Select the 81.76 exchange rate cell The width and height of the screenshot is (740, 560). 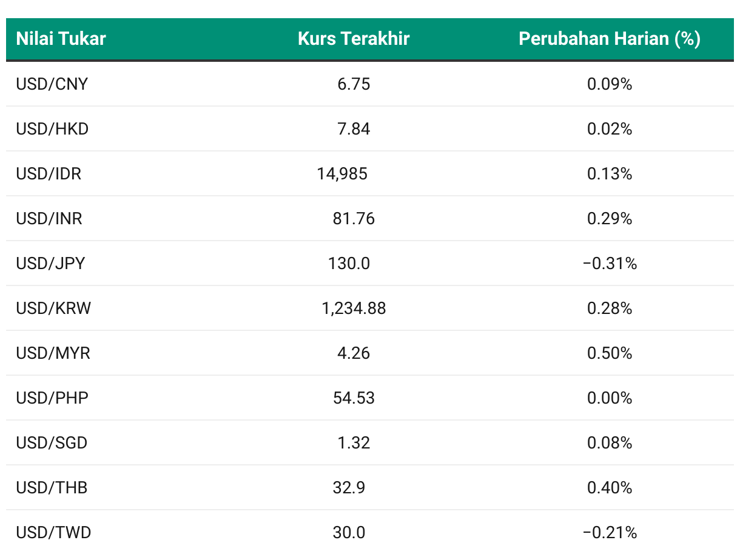(x=354, y=218)
